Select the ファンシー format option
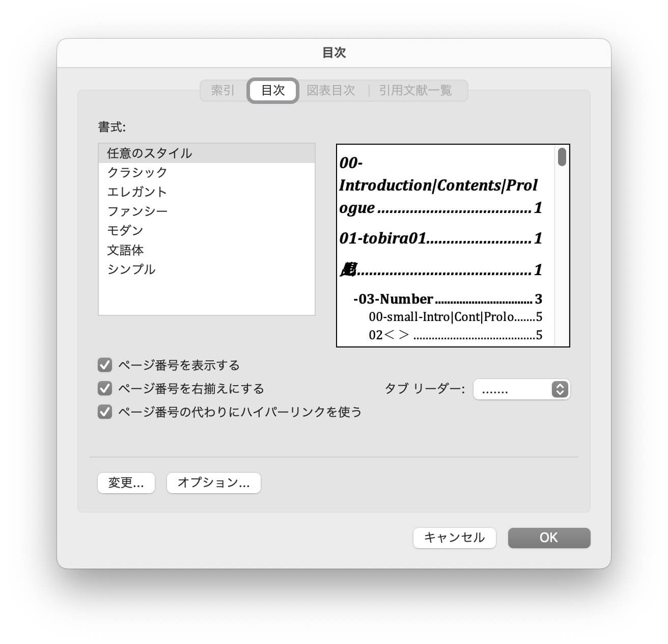Screen dimensions: 668x644 pos(137,211)
